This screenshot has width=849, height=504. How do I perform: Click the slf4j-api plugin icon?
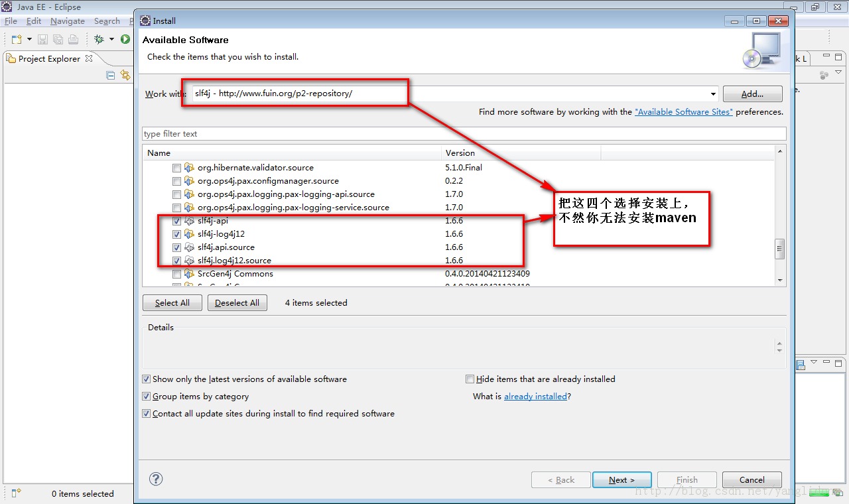click(x=189, y=221)
